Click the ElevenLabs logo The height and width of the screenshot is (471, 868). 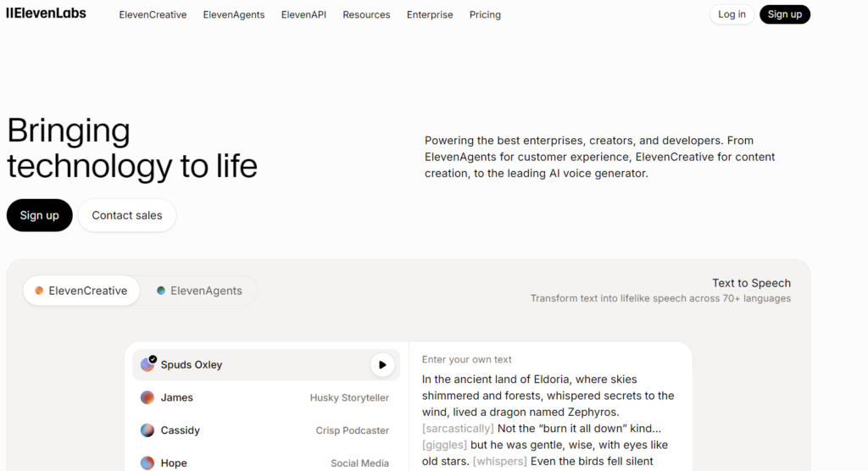(46, 14)
